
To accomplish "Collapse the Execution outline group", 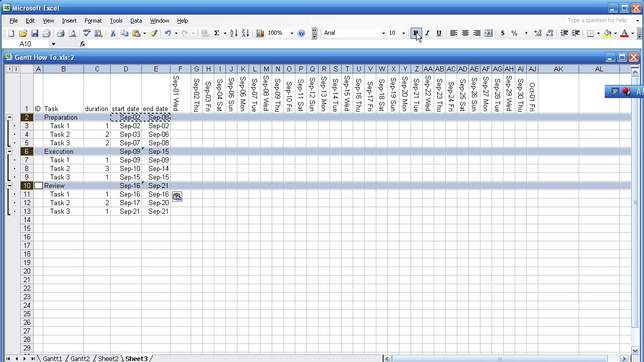I will (9, 151).
